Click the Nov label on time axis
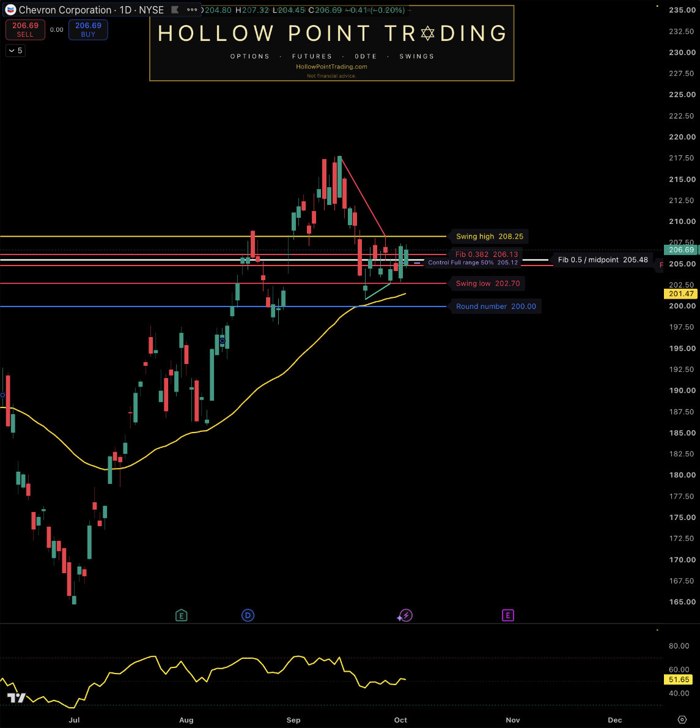The height and width of the screenshot is (728, 700). pyautogui.click(x=512, y=719)
